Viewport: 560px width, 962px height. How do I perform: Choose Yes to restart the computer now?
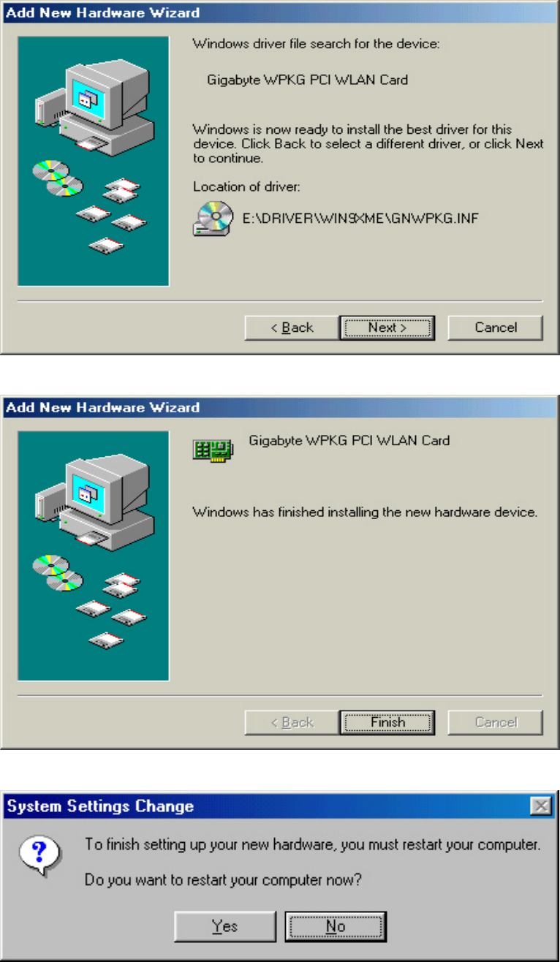[225, 926]
